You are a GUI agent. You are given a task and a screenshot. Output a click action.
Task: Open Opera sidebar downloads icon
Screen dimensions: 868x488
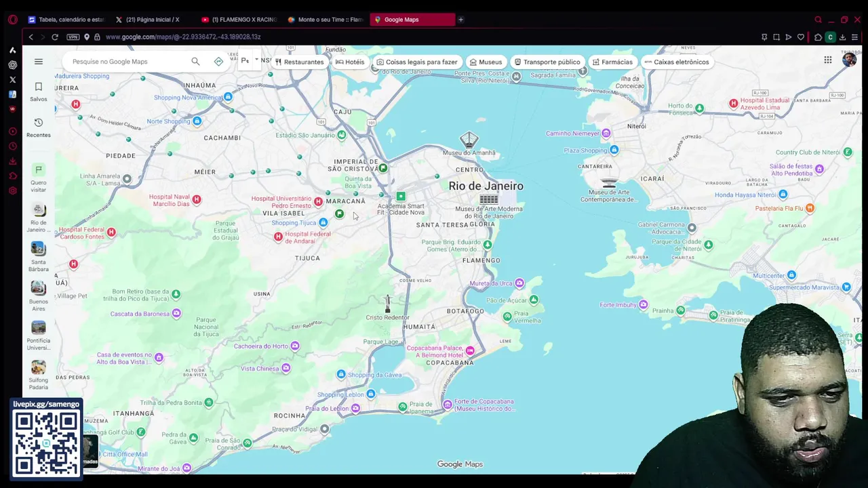pyautogui.click(x=12, y=161)
